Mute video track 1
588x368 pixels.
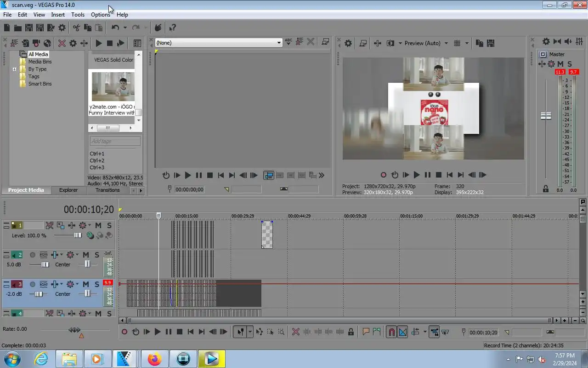[98, 225]
